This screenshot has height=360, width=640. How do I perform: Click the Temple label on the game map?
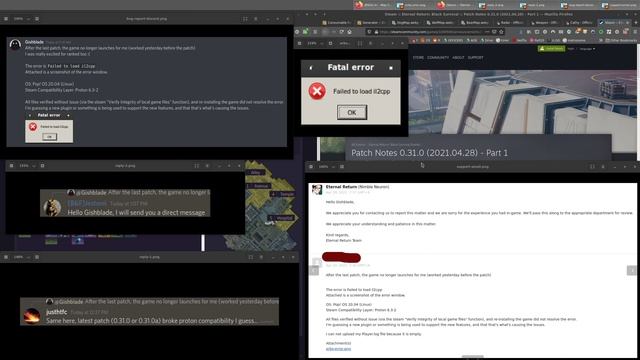(x=282, y=194)
